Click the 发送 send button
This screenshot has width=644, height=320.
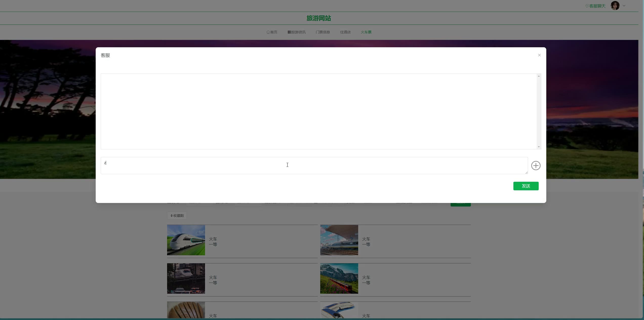coord(526,186)
